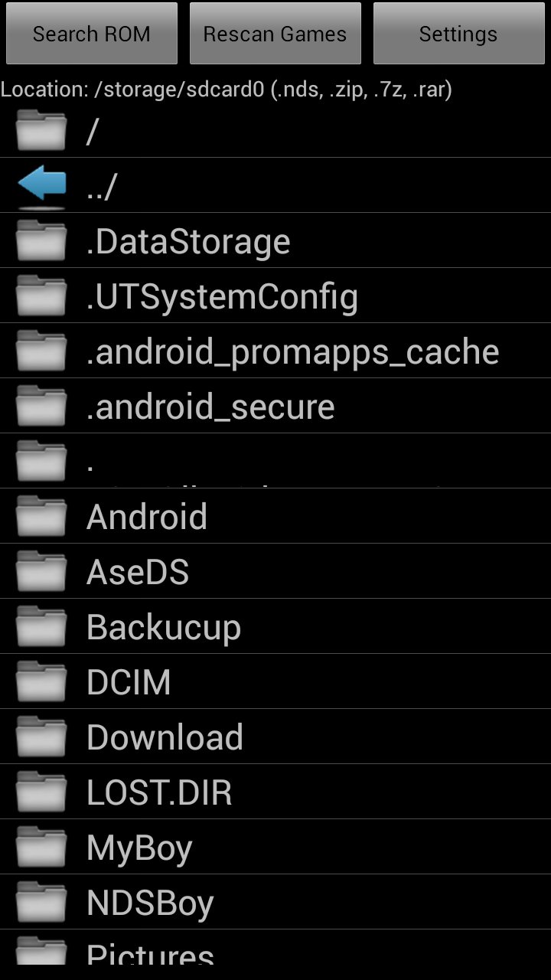Open the Settings button
This screenshot has height=980, width=551.
458,34
